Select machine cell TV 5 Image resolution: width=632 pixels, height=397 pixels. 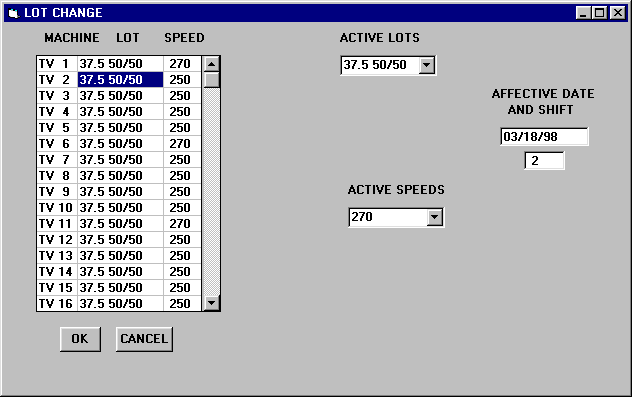coord(57,128)
